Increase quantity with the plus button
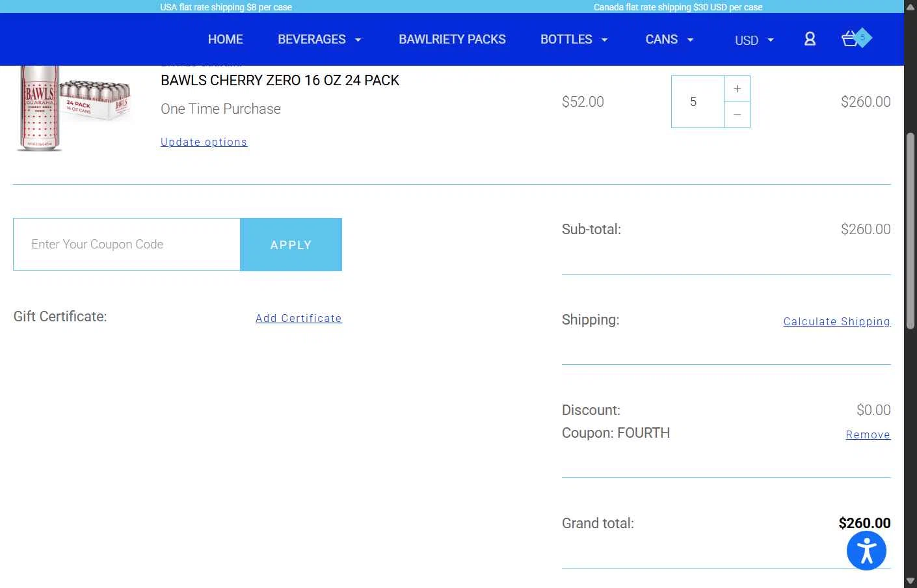The height and width of the screenshot is (588, 917). [737, 88]
